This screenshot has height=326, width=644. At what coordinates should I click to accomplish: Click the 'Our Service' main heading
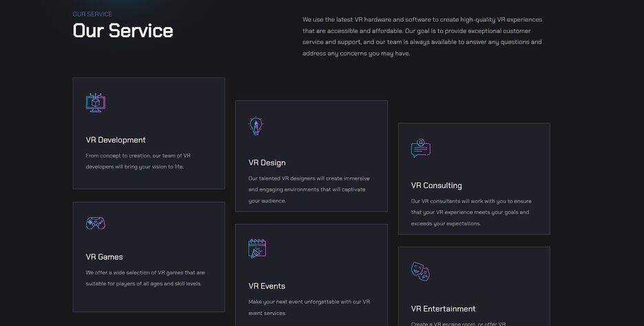123,30
